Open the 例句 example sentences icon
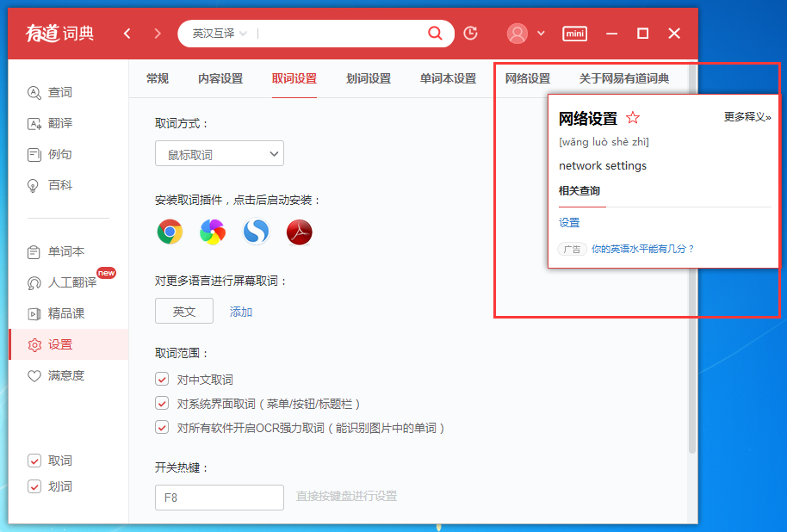Image resolution: width=787 pixels, height=532 pixels. [x=34, y=154]
